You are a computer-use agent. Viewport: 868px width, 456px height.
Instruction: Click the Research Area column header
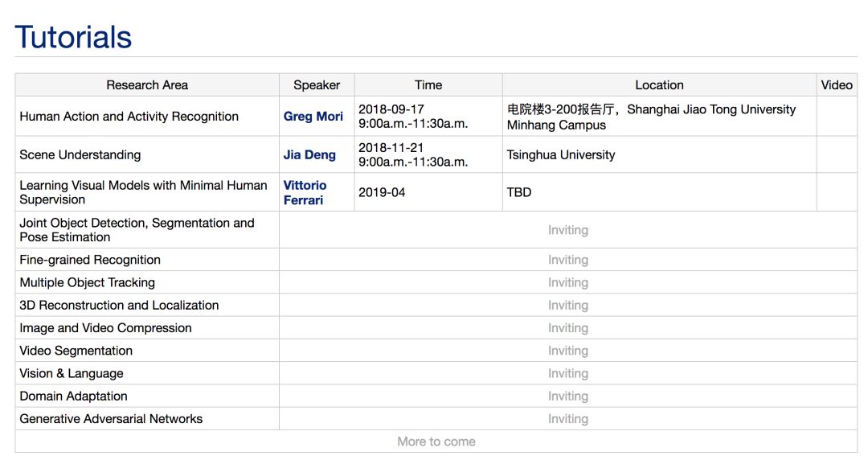[147, 85]
